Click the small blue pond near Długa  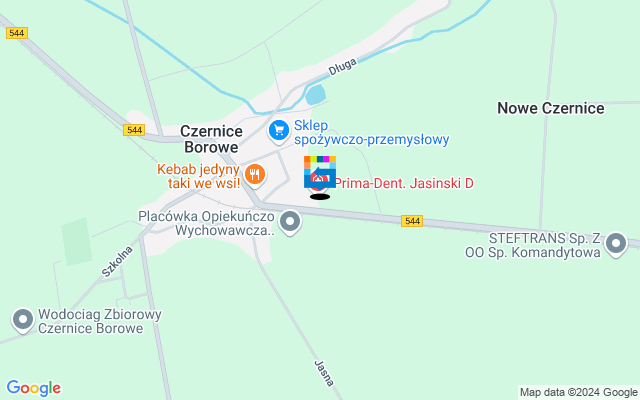[x=316, y=95]
